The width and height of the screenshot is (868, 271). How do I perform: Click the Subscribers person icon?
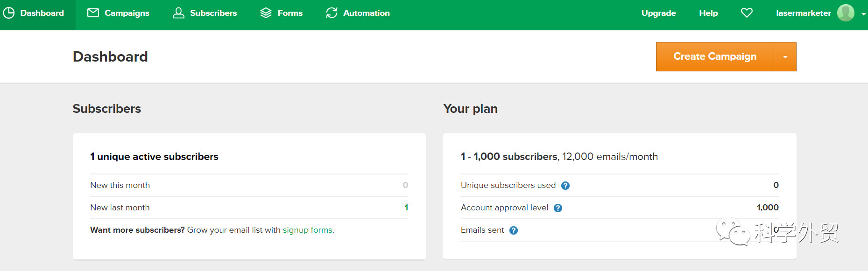pos(178,13)
